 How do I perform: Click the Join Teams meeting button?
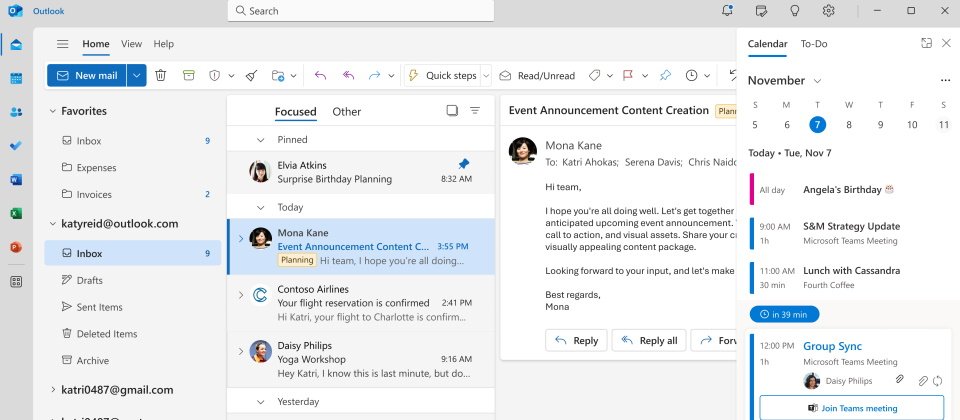851,408
